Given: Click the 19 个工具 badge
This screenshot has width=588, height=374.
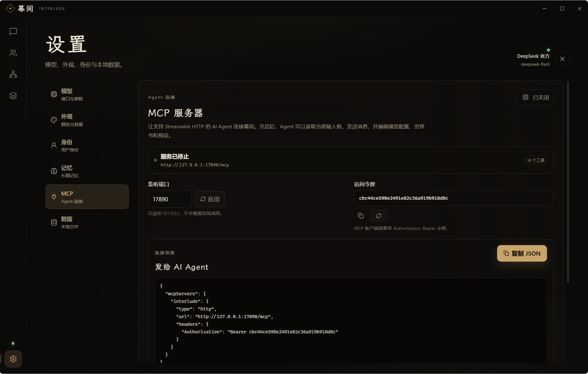Looking at the screenshot, I should tap(536, 160).
